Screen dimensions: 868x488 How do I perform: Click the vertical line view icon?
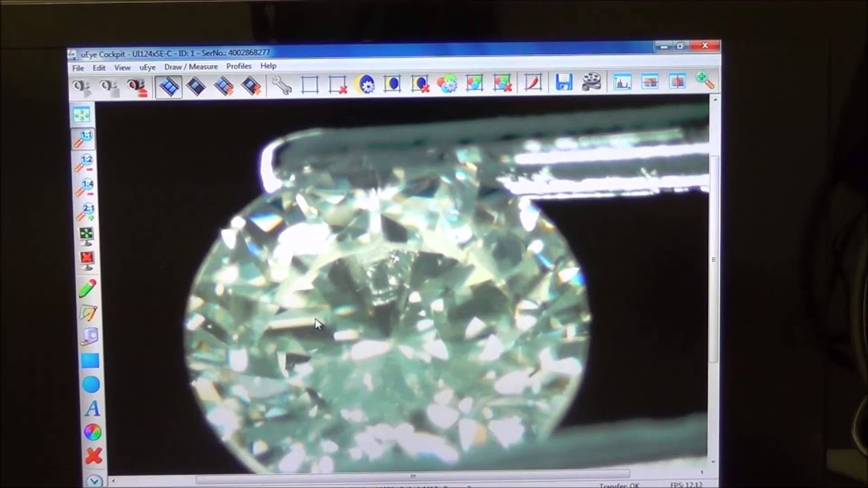coord(677,82)
